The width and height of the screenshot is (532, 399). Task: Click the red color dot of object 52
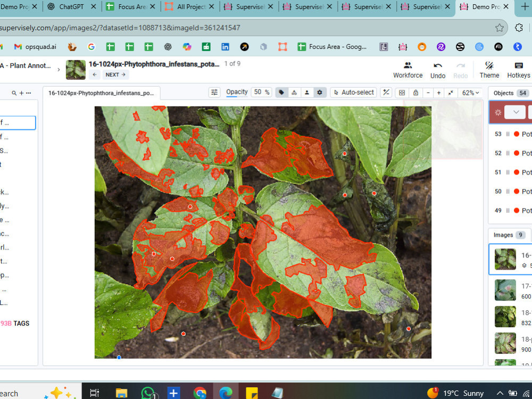(x=517, y=153)
